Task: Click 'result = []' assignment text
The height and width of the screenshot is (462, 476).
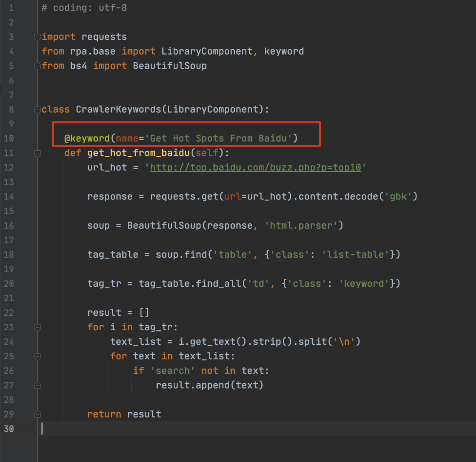Action: [118, 312]
